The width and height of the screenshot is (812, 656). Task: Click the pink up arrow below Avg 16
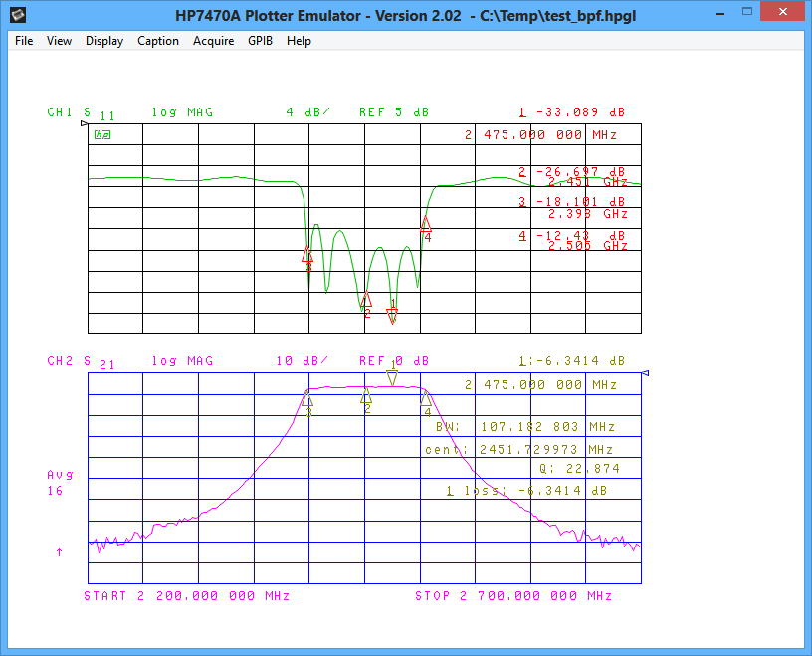[59, 551]
